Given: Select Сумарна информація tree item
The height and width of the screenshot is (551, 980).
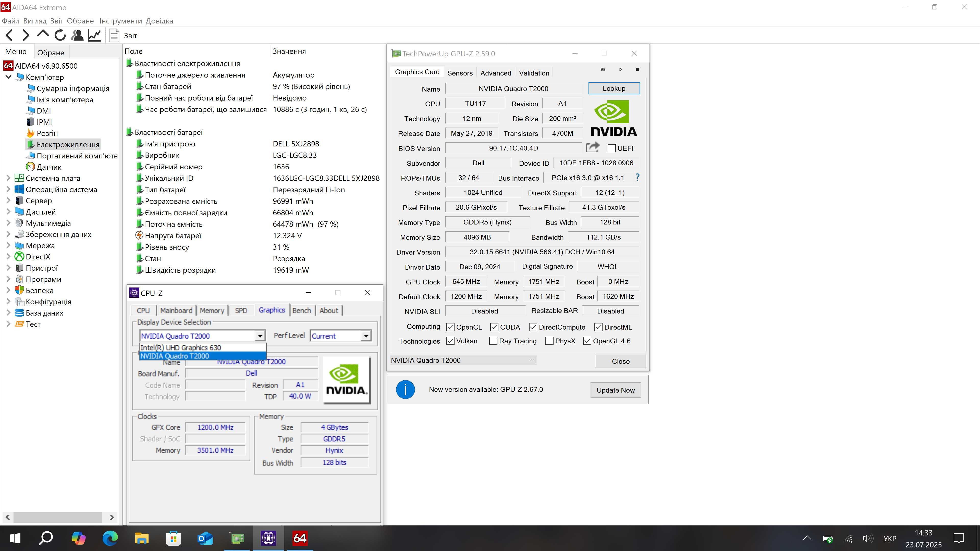Looking at the screenshot, I should 68,88.
